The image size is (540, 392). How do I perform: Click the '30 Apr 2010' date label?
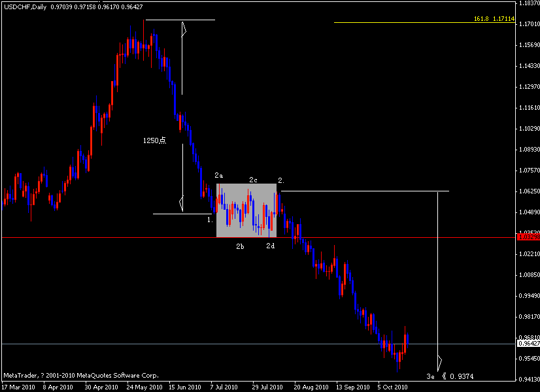[101, 387]
